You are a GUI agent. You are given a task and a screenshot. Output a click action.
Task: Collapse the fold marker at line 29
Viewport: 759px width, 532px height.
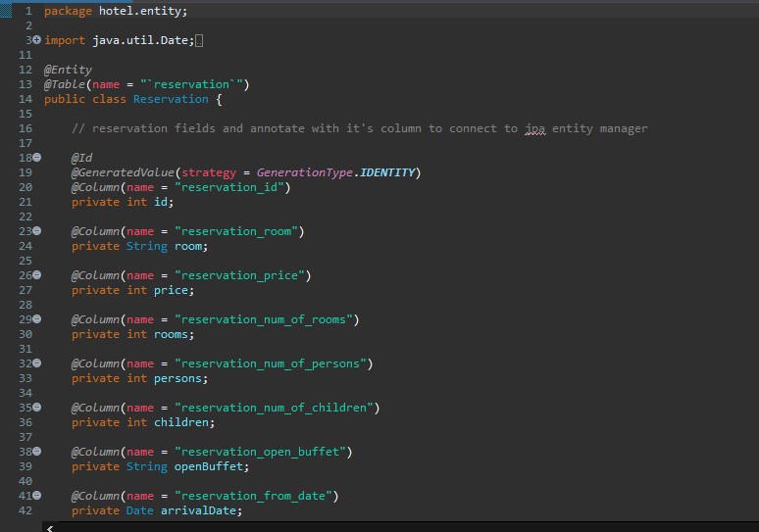click(37, 318)
